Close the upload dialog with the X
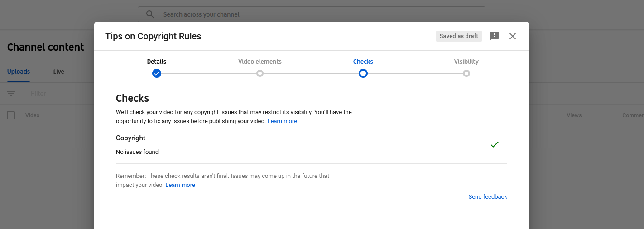644x229 pixels. tap(513, 36)
